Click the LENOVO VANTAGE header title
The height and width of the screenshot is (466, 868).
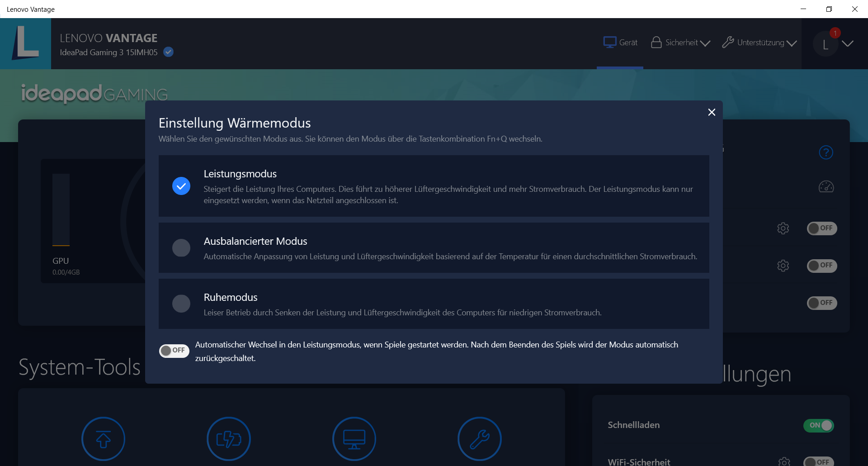(x=108, y=38)
